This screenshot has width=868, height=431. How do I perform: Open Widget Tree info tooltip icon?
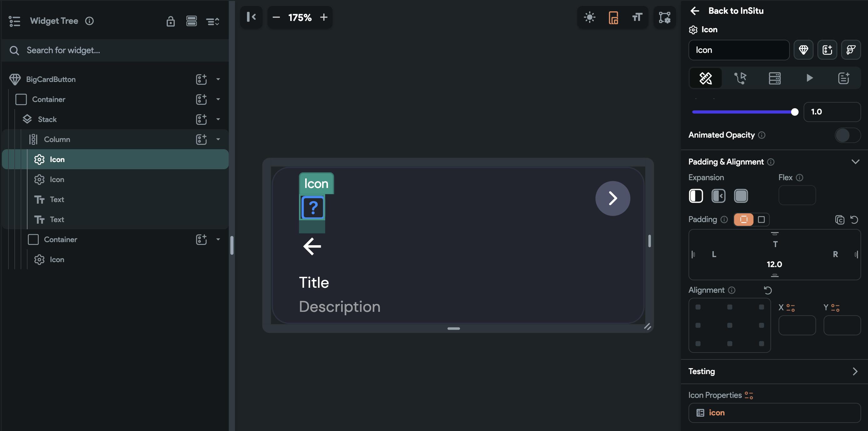89,21
